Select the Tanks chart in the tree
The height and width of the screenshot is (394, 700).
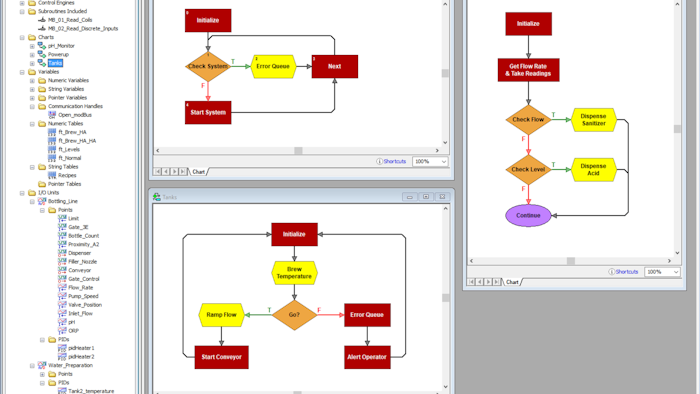(55, 63)
